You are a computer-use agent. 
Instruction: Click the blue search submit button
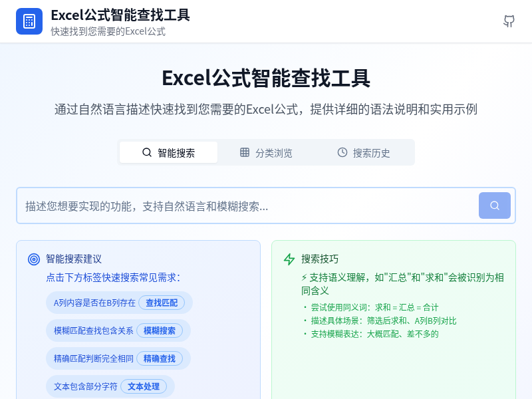(x=494, y=205)
